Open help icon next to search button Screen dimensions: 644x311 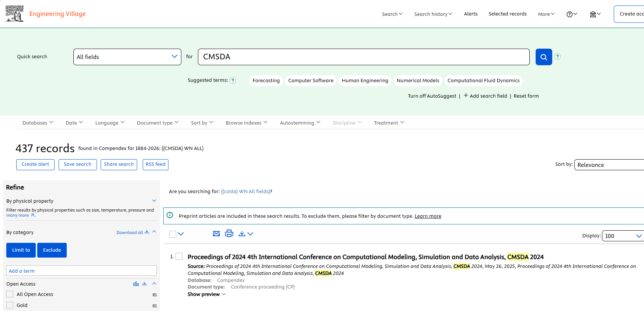(x=558, y=56)
